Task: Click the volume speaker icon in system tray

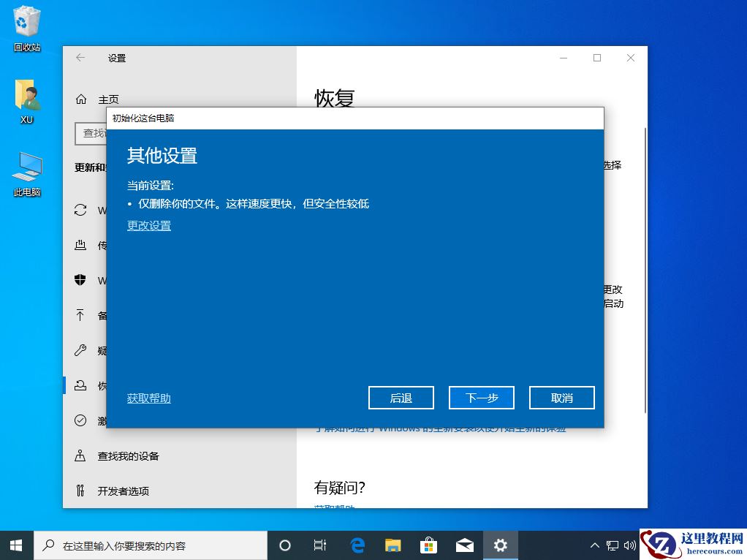Action: pos(631,545)
